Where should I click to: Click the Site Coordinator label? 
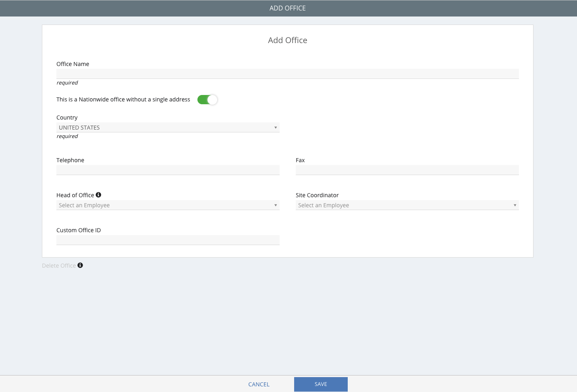click(x=317, y=195)
